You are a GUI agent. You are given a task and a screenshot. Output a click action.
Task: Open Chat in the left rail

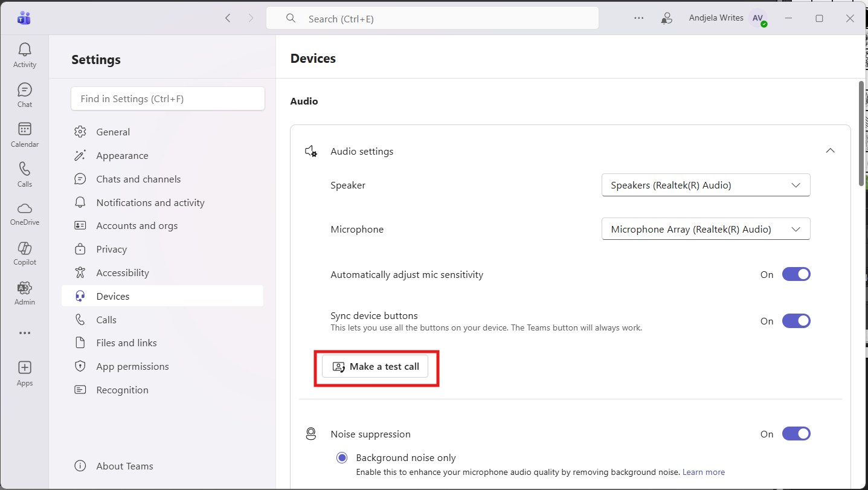pos(25,95)
